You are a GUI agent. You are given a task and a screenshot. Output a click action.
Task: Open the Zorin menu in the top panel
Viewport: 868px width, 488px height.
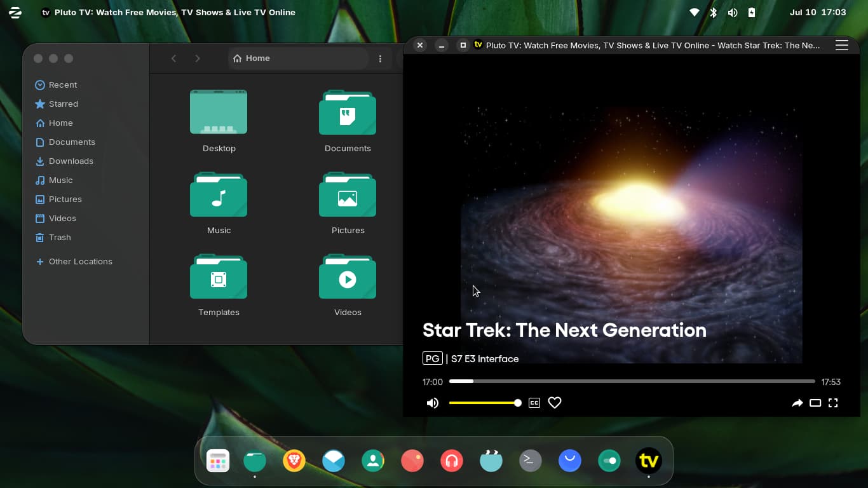[x=15, y=12]
